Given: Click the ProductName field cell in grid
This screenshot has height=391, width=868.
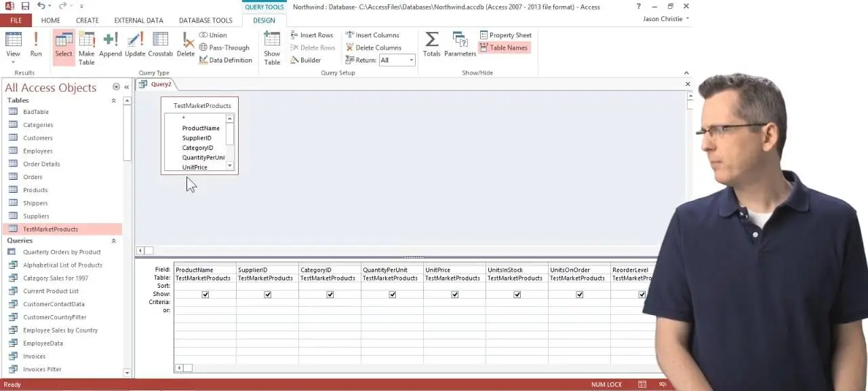Looking at the screenshot, I should tap(205, 269).
